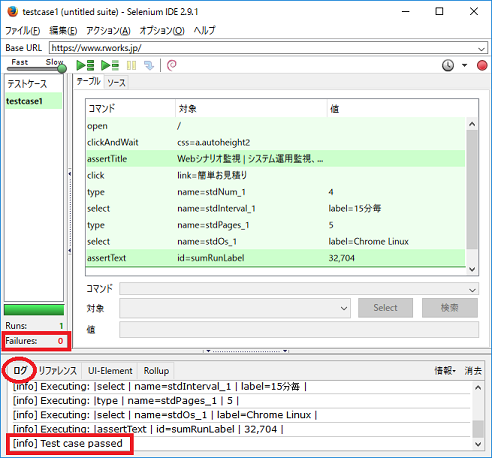Viewport: 492px width, 458px height.
Task: Select the assertTitle command row
Action: tap(275, 159)
